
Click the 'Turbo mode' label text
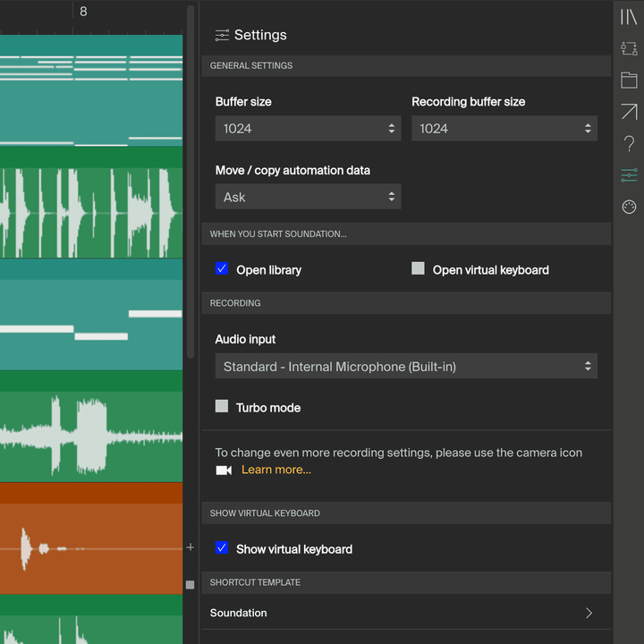click(x=268, y=408)
